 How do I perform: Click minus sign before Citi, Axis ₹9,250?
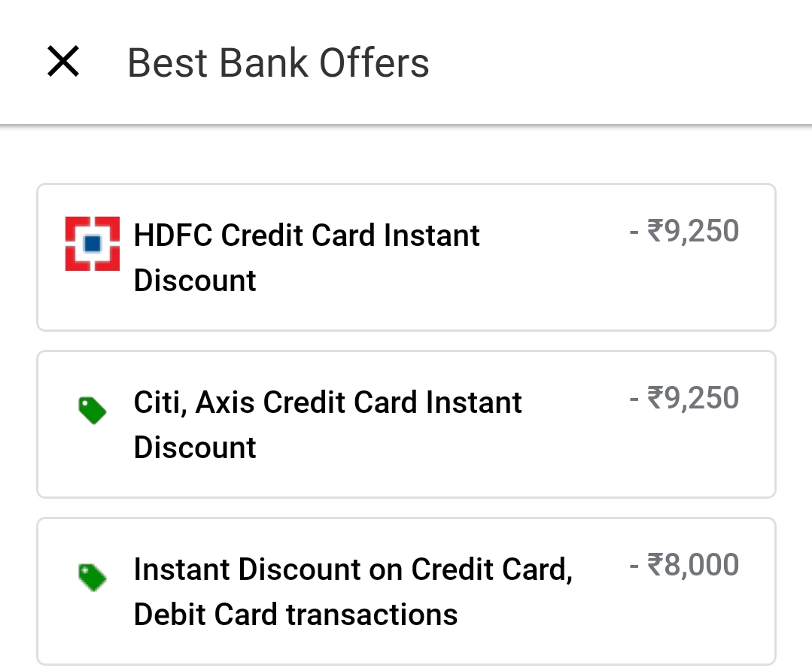pyautogui.click(x=634, y=399)
